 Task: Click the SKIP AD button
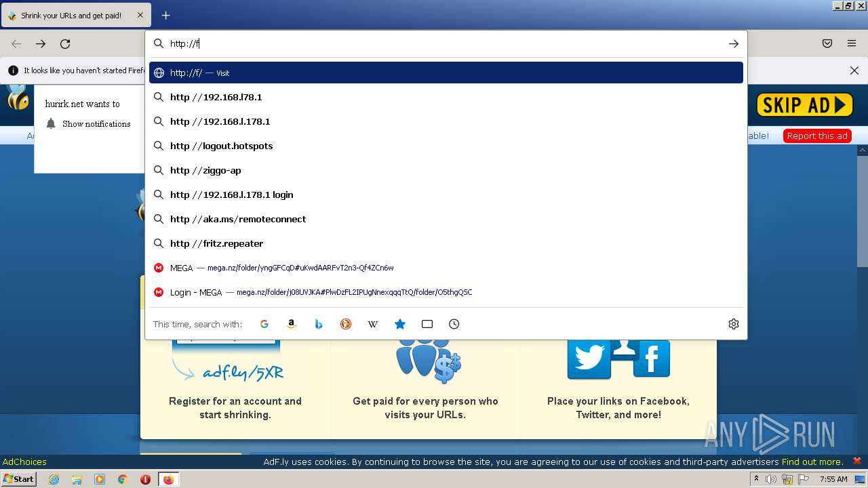point(805,105)
